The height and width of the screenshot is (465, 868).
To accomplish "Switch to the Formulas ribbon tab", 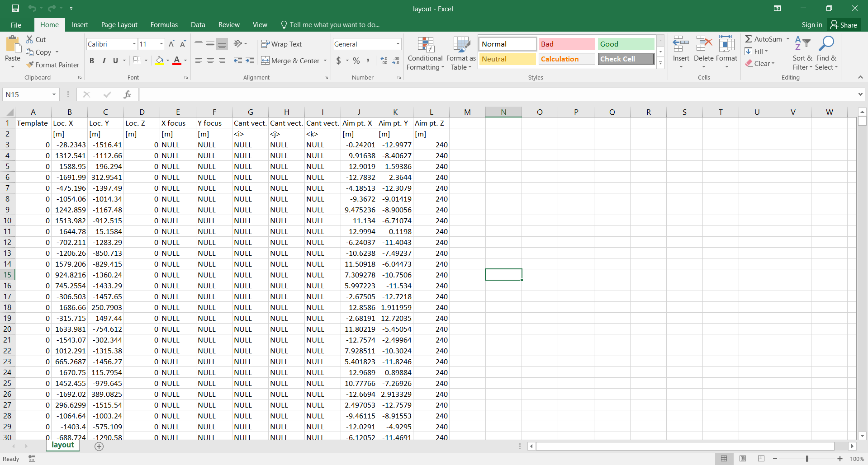I will pos(164,25).
